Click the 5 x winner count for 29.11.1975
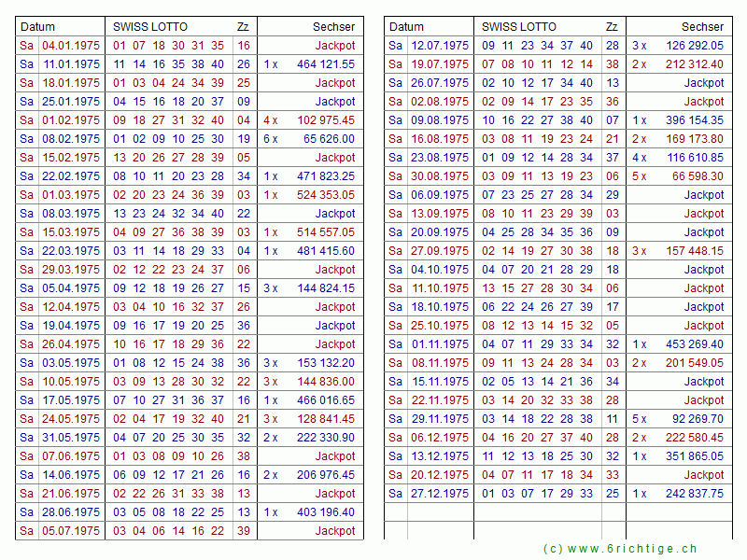Viewport: 747px width, 560px height. click(639, 419)
